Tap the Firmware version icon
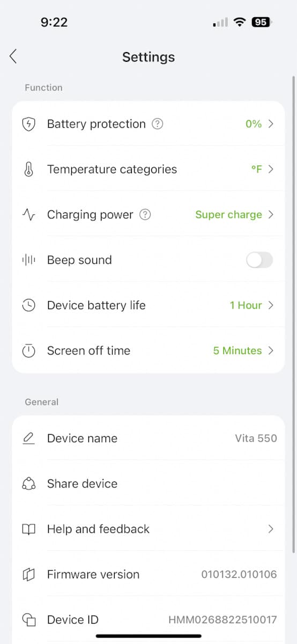 pyautogui.click(x=28, y=574)
